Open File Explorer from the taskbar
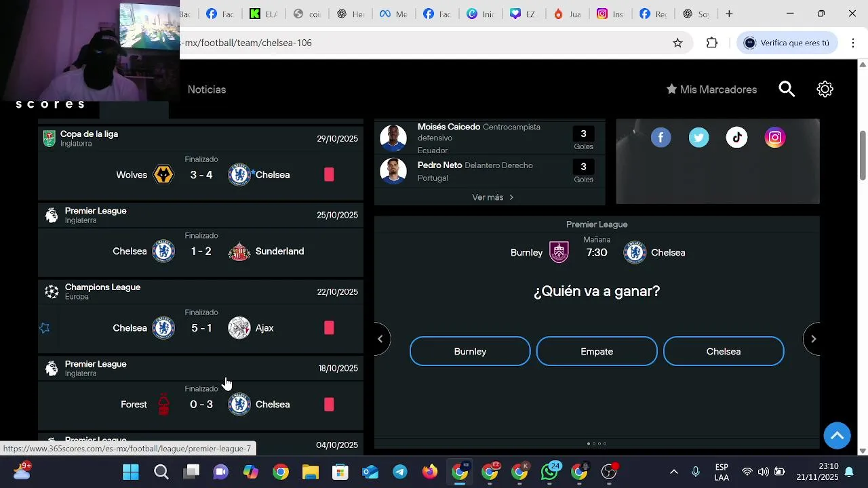This screenshot has height=488, width=868. pos(311,472)
